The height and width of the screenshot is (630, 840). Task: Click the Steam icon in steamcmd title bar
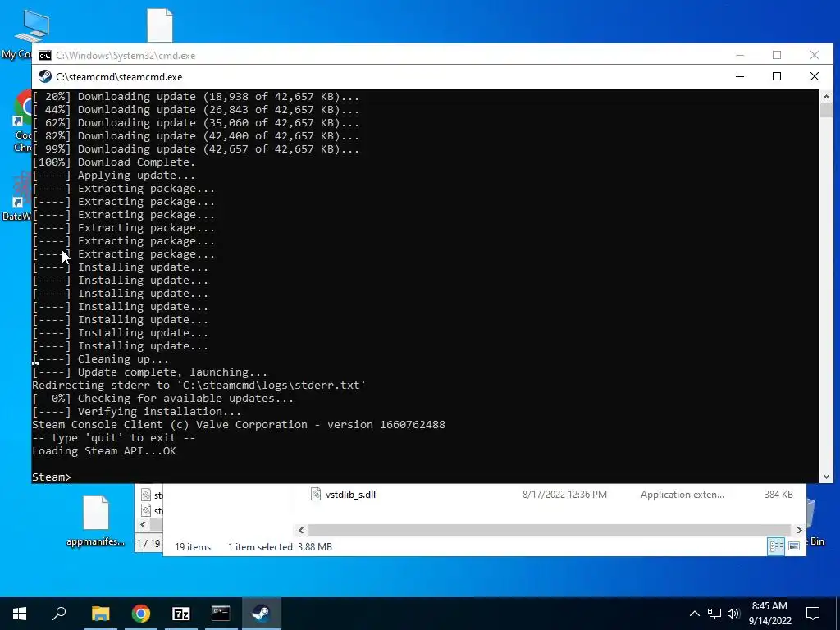[45, 76]
